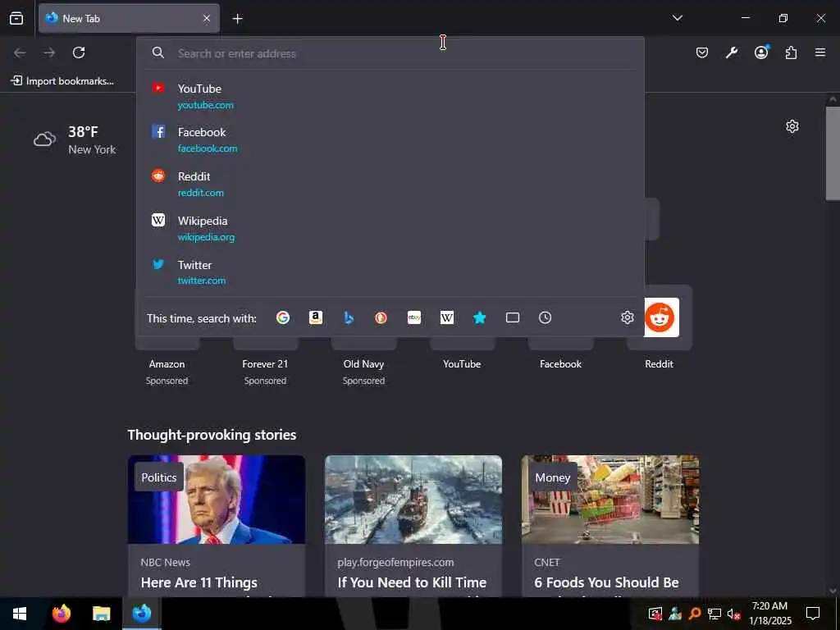Image resolution: width=840 pixels, height=630 pixels.
Task: Open the Pocket save icon
Action: point(702,52)
